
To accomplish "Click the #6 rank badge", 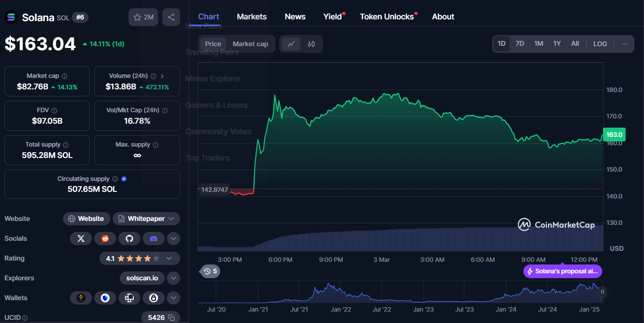I will tap(80, 18).
